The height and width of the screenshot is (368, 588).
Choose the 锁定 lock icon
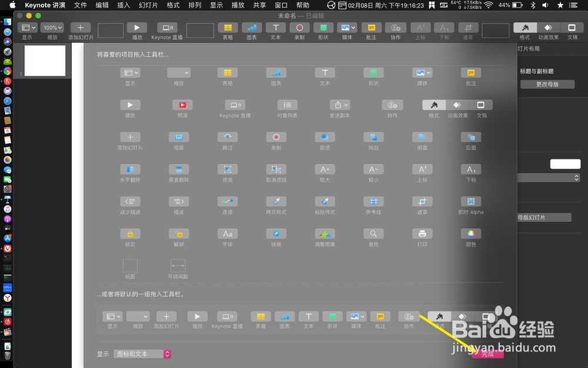click(130, 234)
